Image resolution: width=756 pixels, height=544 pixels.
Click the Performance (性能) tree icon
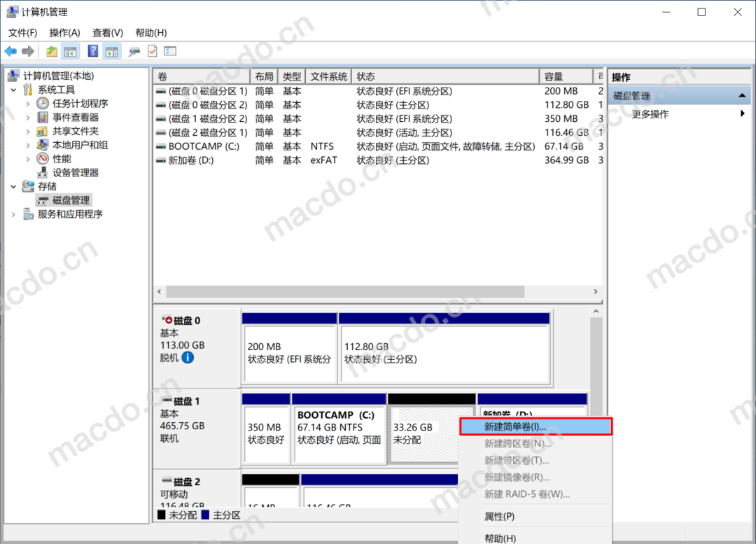coord(43,159)
